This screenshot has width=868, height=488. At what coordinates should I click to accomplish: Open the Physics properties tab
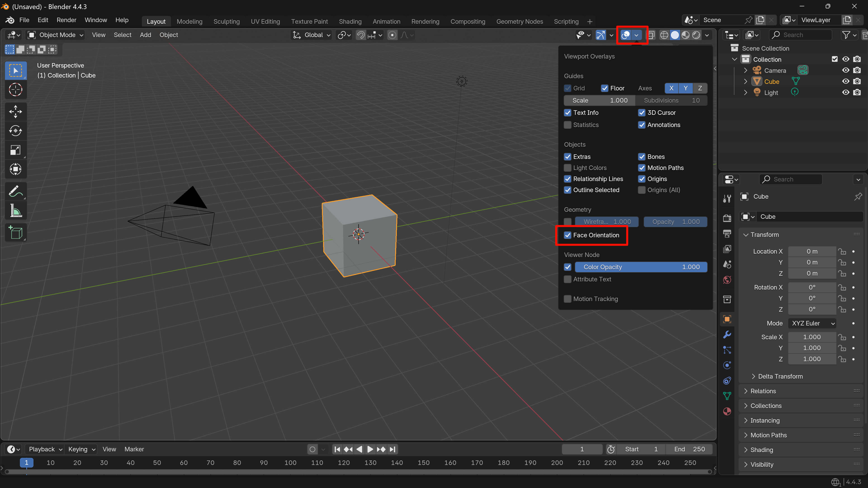pyautogui.click(x=727, y=365)
